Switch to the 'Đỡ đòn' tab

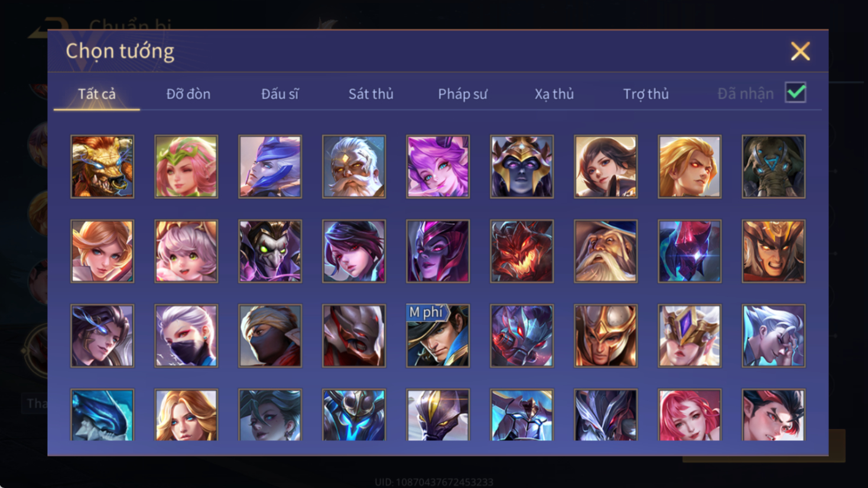tap(188, 94)
